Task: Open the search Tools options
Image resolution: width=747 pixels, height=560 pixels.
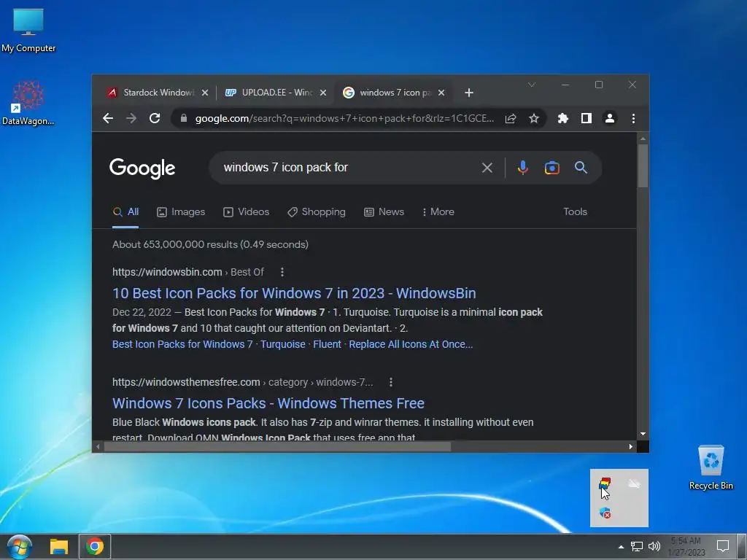Action: pos(575,212)
